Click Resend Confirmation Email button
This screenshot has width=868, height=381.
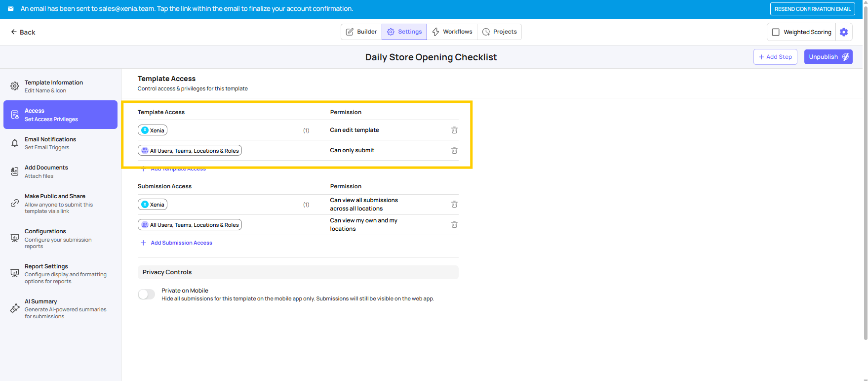click(x=812, y=9)
